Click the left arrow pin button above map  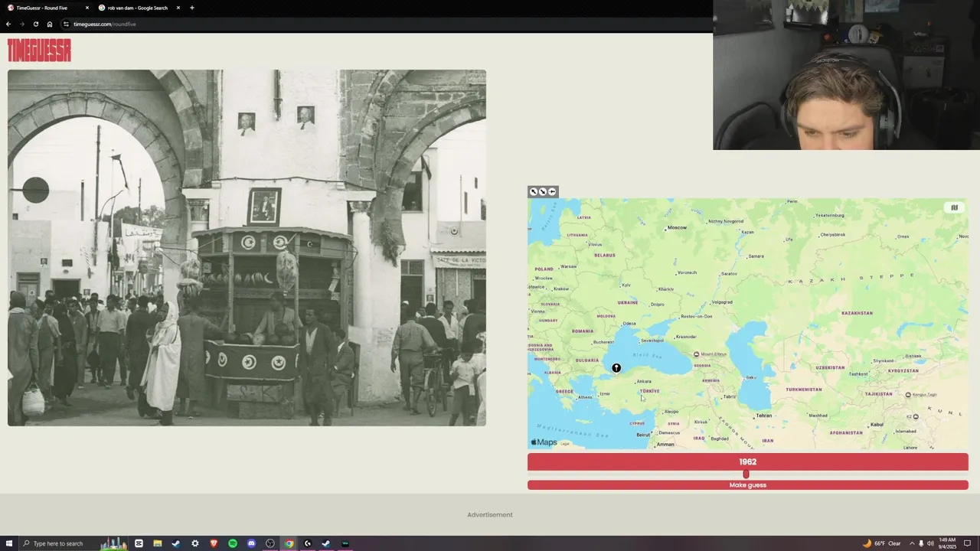pos(552,191)
